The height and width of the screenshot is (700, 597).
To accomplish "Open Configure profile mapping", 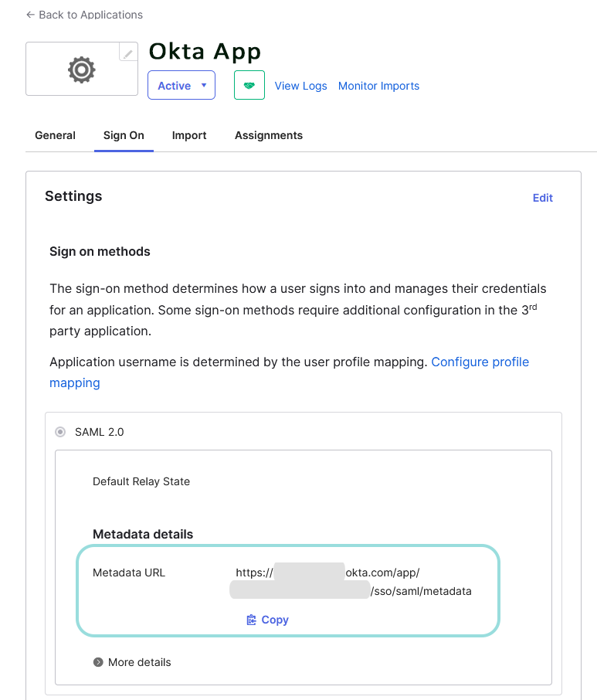I will 480,362.
